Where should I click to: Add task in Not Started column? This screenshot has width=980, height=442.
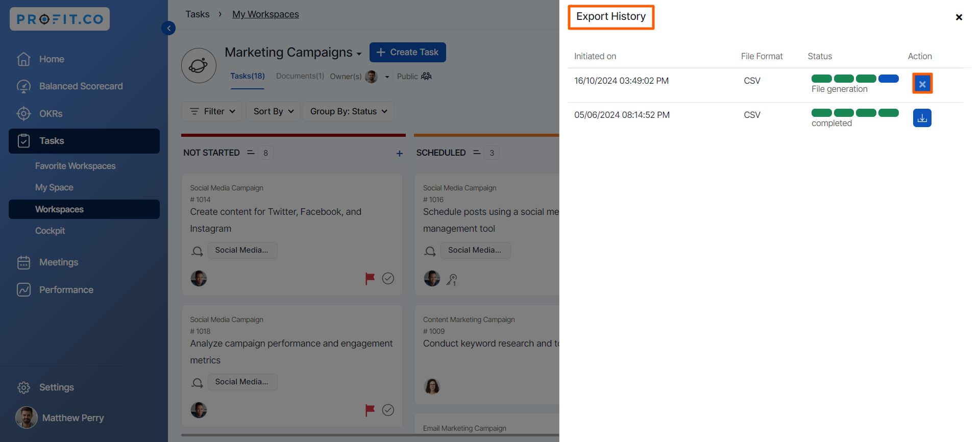[x=399, y=153]
